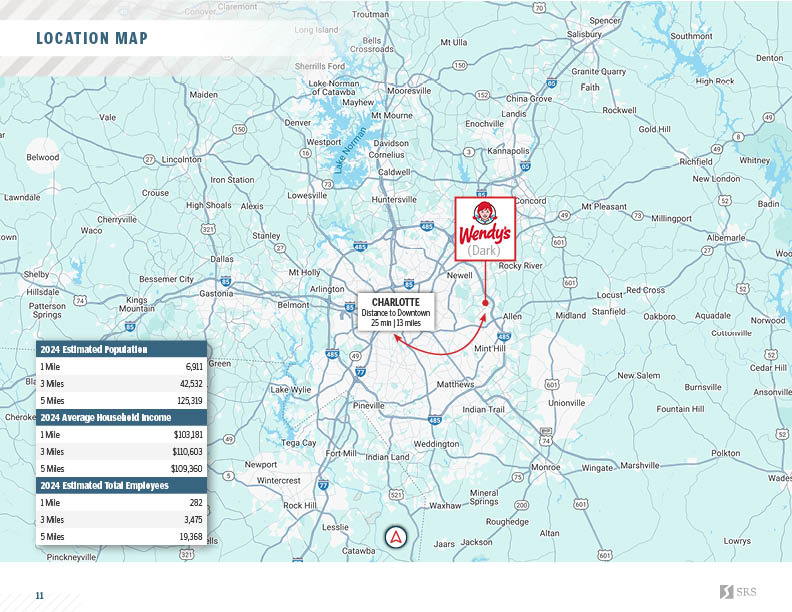Click the Belwood label
792x612 pixels.
(43, 157)
